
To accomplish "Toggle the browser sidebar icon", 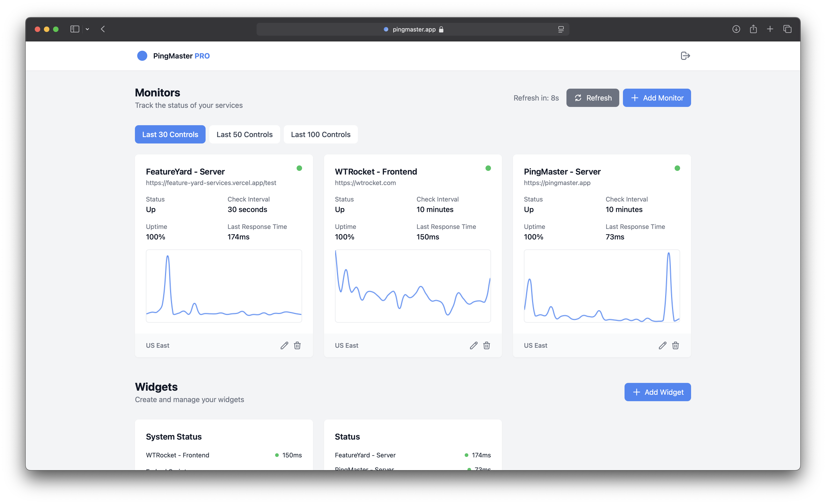I will [75, 29].
